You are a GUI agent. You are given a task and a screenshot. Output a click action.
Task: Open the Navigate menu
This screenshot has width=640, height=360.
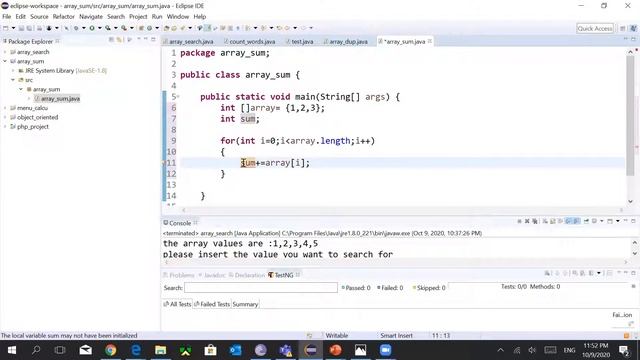(91, 17)
